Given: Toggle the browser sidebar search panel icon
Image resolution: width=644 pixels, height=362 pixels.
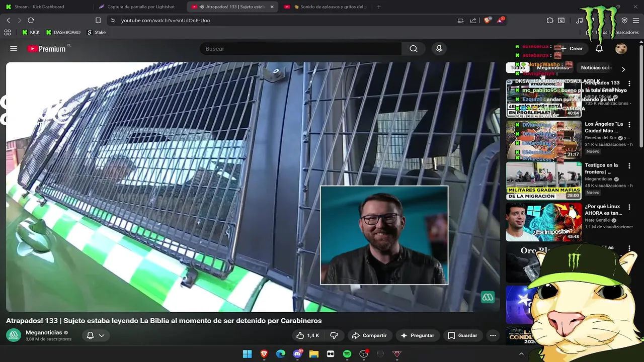Looking at the screenshot, I should click(561, 21).
